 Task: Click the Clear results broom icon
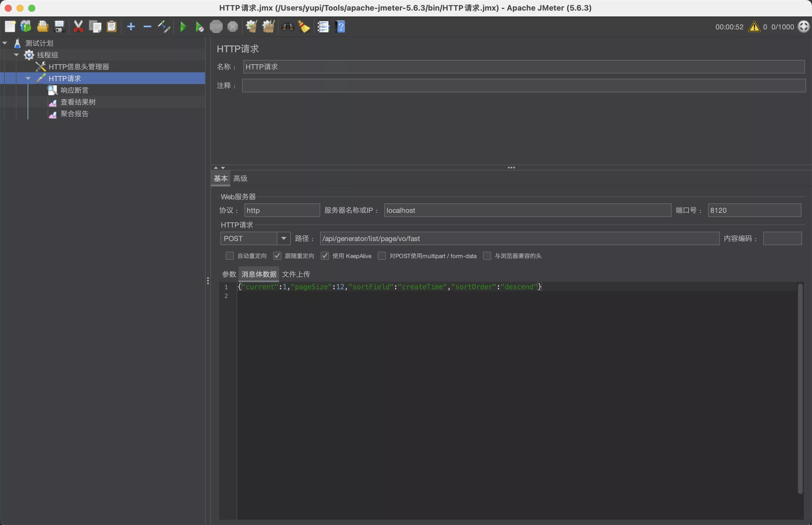click(252, 26)
